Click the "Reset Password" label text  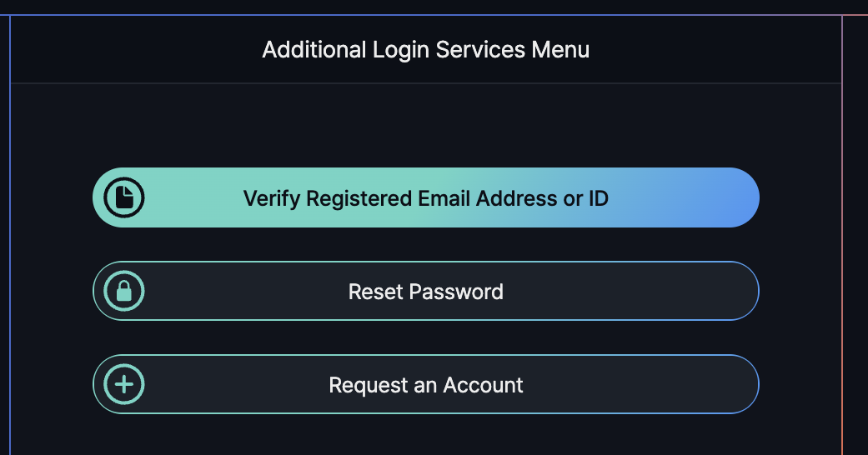pyautogui.click(x=425, y=292)
